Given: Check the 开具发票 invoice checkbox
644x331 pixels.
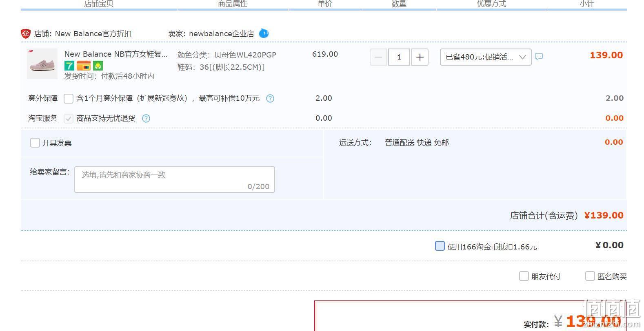Looking at the screenshot, I should tap(35, 143).
